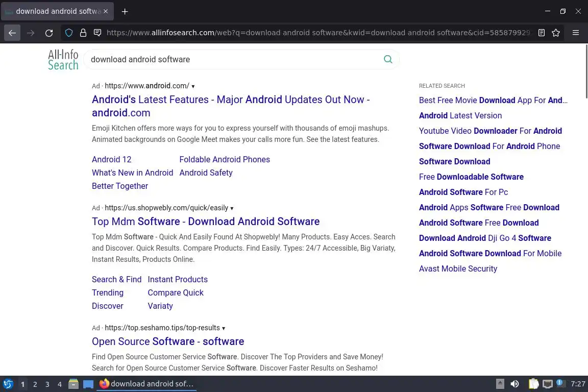Open Foldable Android Phones sitelink
The width and height of the screenshot is (588, 392).
224,159
